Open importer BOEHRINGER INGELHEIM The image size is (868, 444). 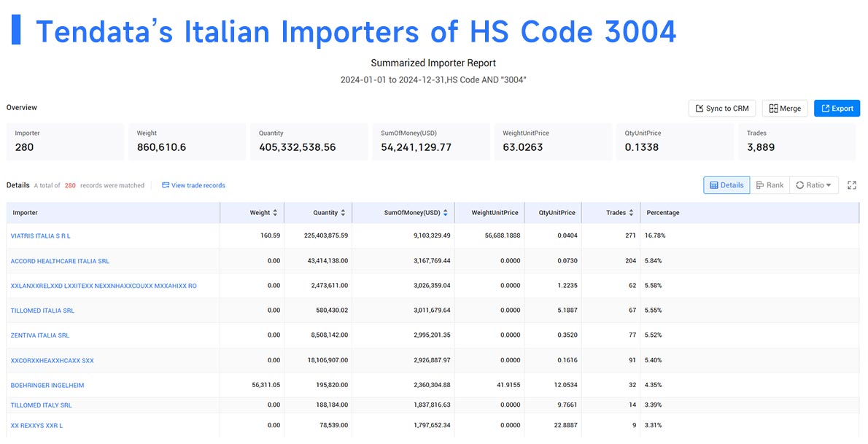click(x=47, y=386)
